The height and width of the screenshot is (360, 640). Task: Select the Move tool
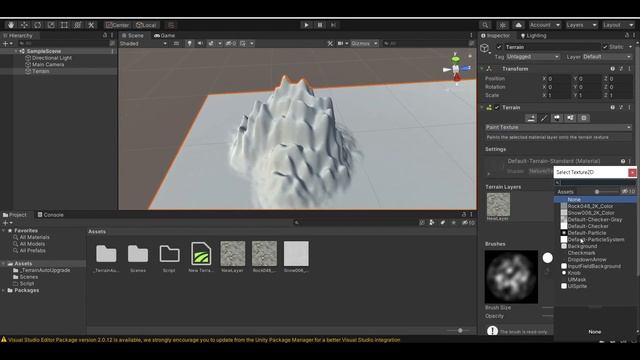click(x=24, y=25)
